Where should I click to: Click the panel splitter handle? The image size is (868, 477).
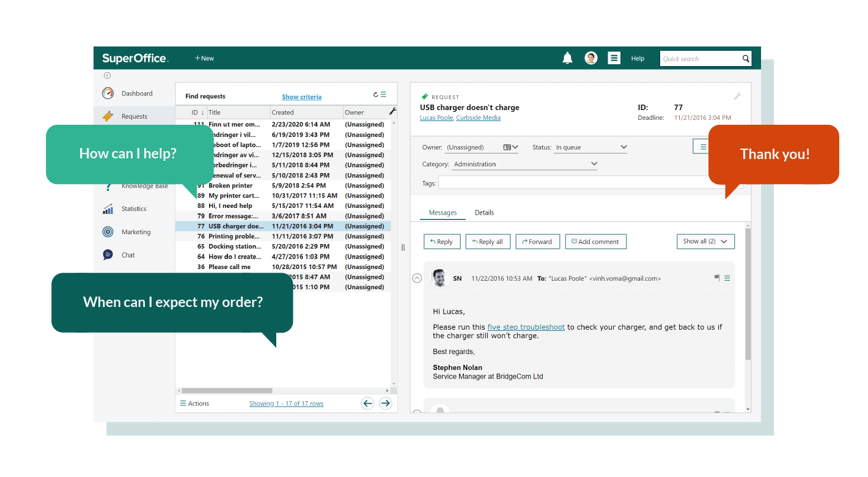coord(403,247)
